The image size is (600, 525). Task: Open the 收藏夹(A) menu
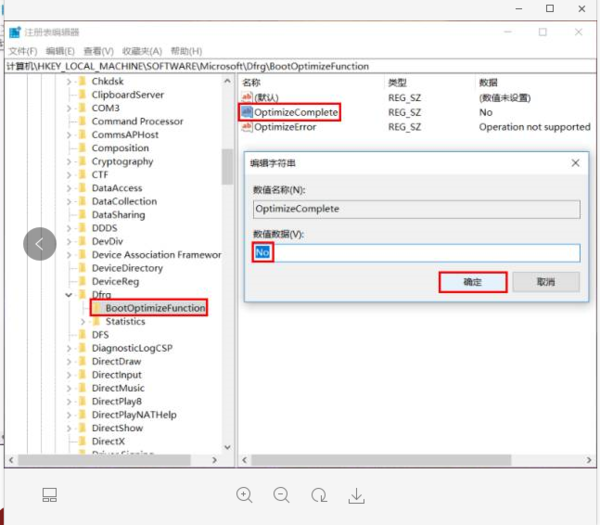(143, 51)
